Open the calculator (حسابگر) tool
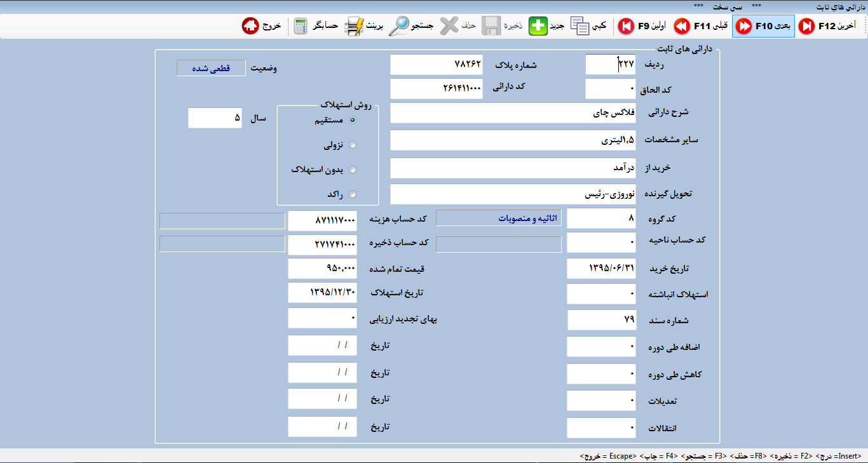Screen dimensions: 868x463 click(x=301, y=27)
